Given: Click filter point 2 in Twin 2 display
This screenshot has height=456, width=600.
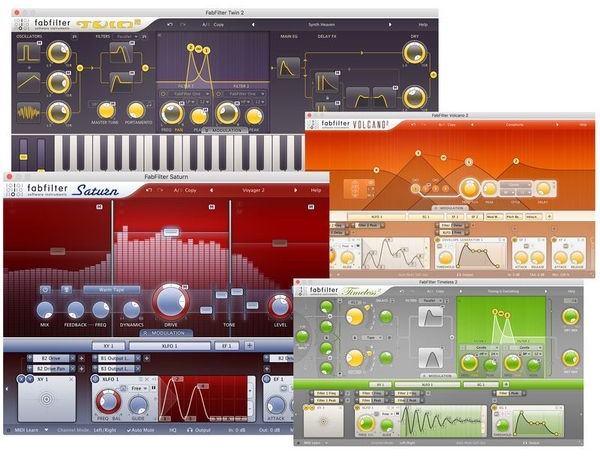Looking at the screenshot, I should (191, 47).
